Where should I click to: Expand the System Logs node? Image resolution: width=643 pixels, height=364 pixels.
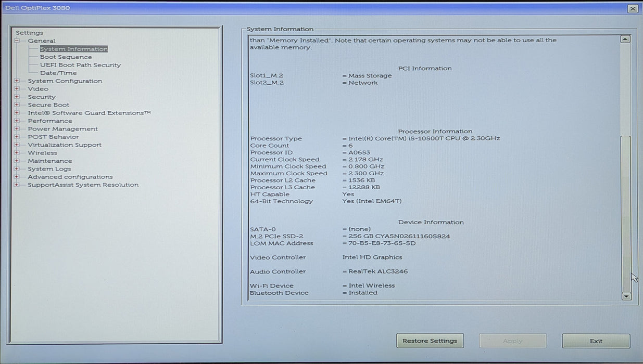17,169
